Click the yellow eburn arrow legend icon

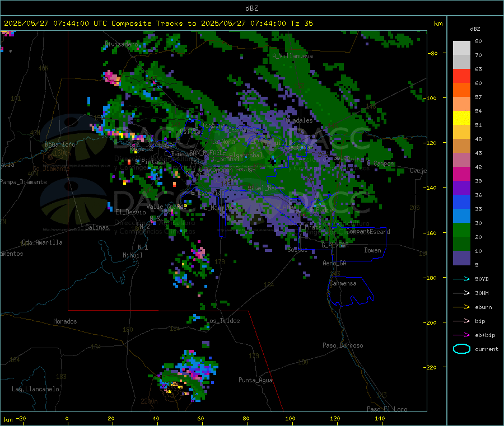461,307
